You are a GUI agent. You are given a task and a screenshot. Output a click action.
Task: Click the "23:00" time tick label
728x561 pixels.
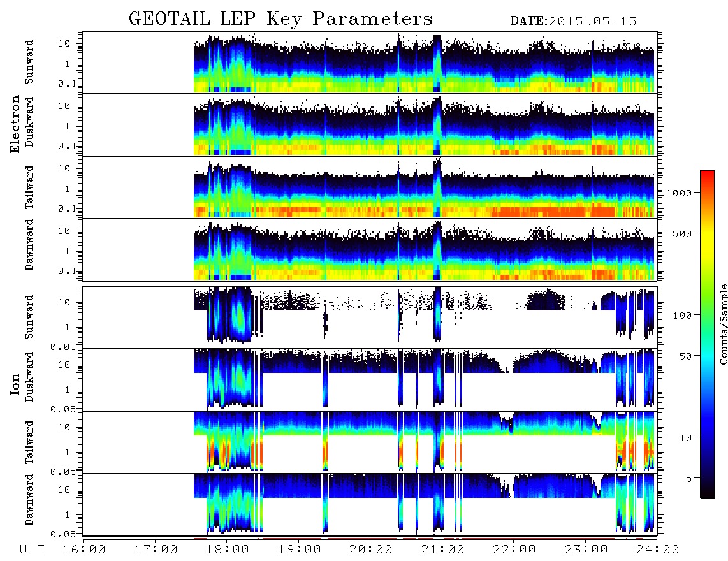586,550
